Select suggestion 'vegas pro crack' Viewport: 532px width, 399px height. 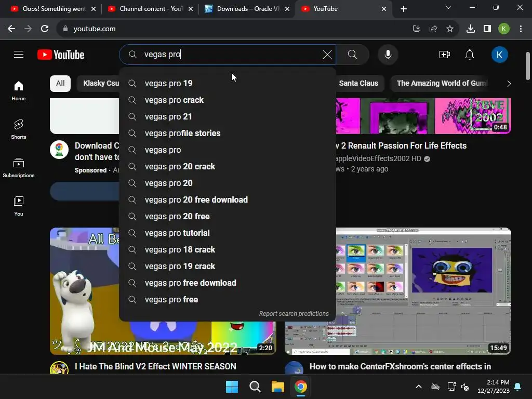coord(228,100)
